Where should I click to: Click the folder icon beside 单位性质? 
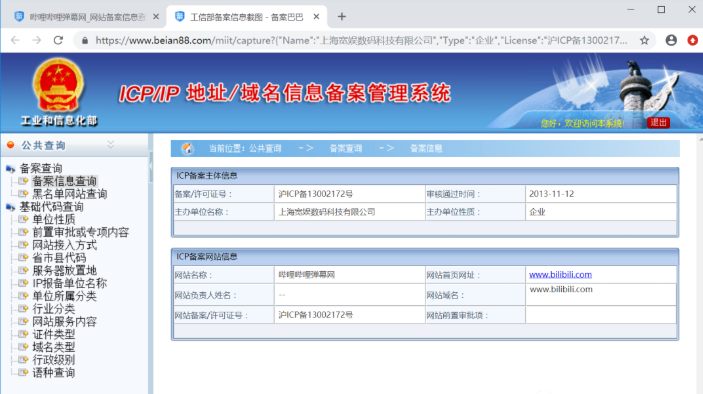(x=23, y=219)
